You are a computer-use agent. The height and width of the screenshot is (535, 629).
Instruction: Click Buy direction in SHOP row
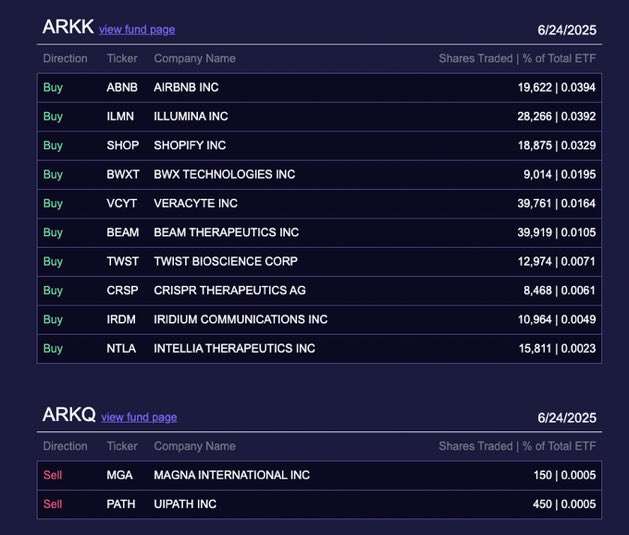coord(53,146)
